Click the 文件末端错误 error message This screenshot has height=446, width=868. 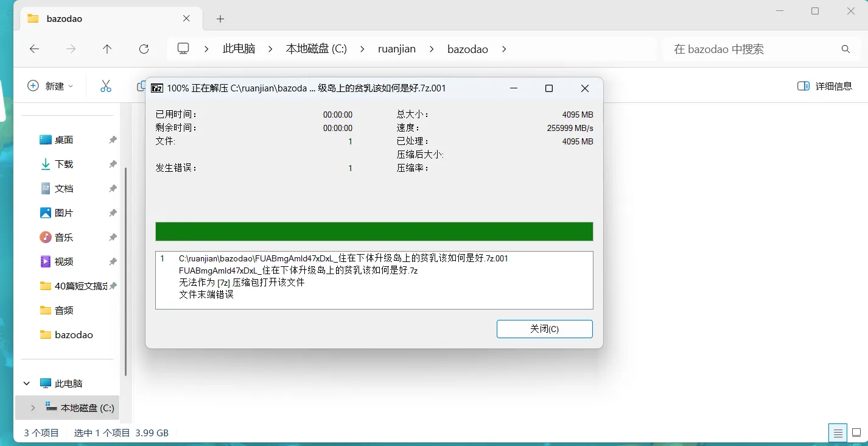point(206,295)
